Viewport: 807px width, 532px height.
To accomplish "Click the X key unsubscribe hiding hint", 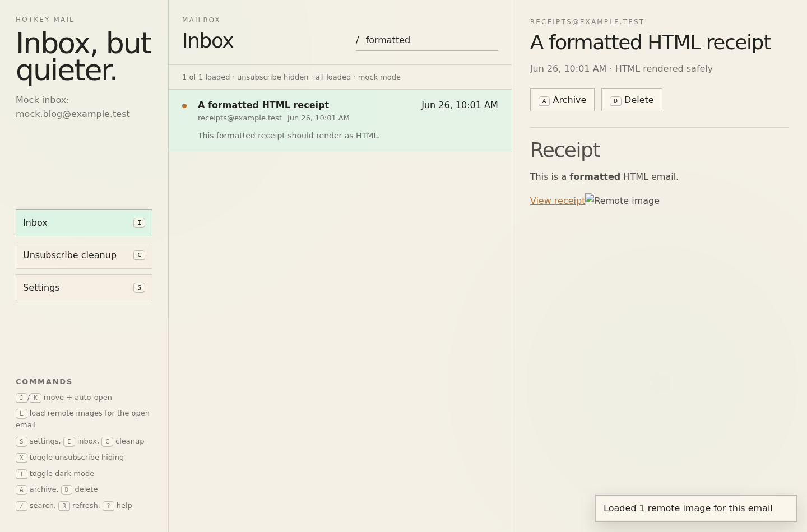I will [x=21, y=458].
